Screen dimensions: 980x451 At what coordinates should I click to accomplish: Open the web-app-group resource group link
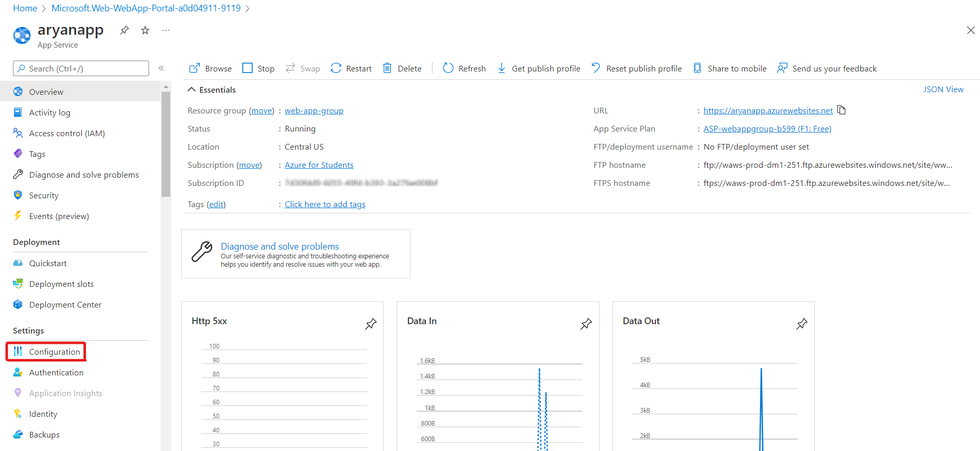(x=314, y=110)
